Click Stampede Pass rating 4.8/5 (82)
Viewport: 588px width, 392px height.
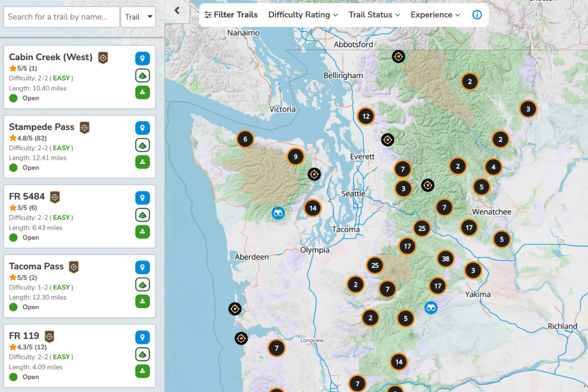[x=28, y=138]
